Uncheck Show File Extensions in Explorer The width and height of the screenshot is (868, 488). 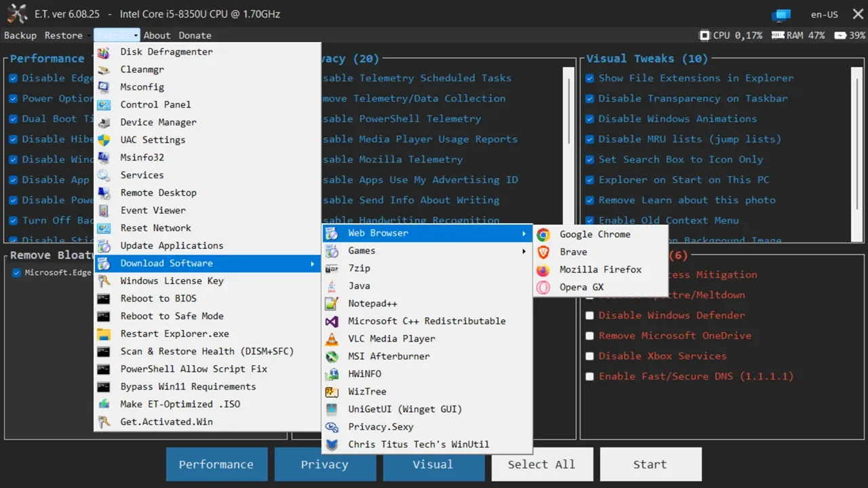[590, 78]
